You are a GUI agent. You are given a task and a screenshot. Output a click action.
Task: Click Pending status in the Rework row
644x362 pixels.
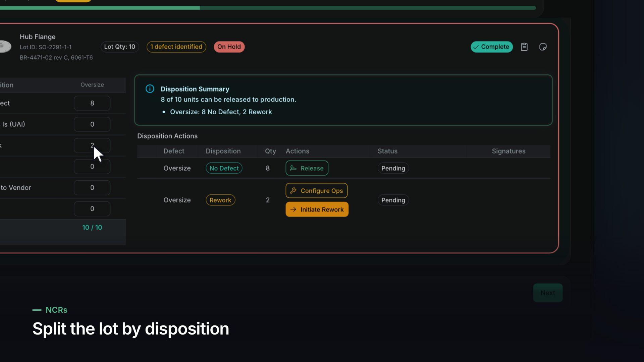(x=393, y=200)
